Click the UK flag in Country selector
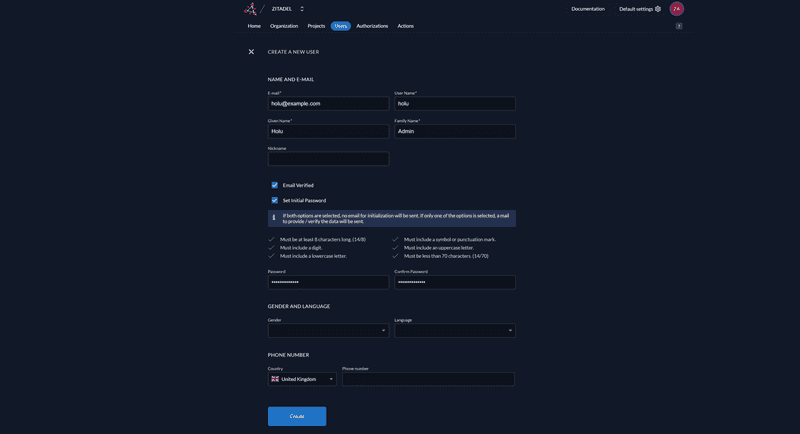800x434 pixels. [275, 379]
